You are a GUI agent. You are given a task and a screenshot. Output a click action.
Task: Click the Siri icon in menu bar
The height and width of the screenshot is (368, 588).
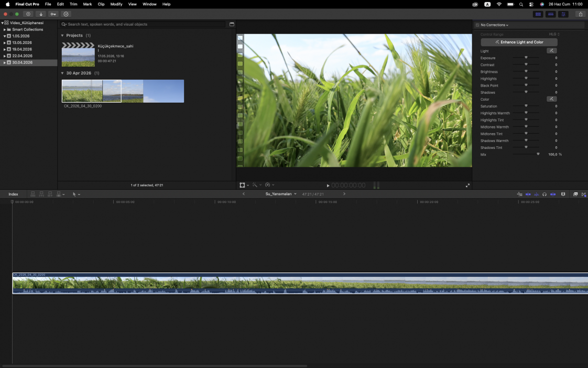click(x=542, y=4)
